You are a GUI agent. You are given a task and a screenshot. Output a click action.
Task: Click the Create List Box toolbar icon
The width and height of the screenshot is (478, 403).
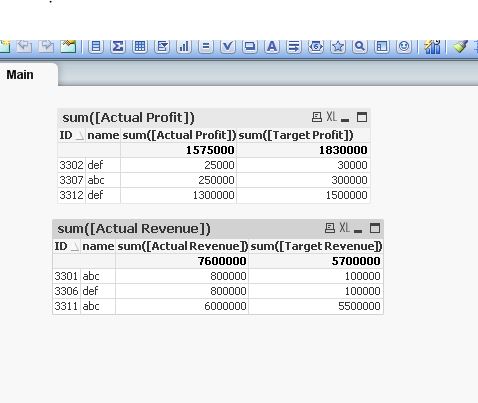point(96,46)
